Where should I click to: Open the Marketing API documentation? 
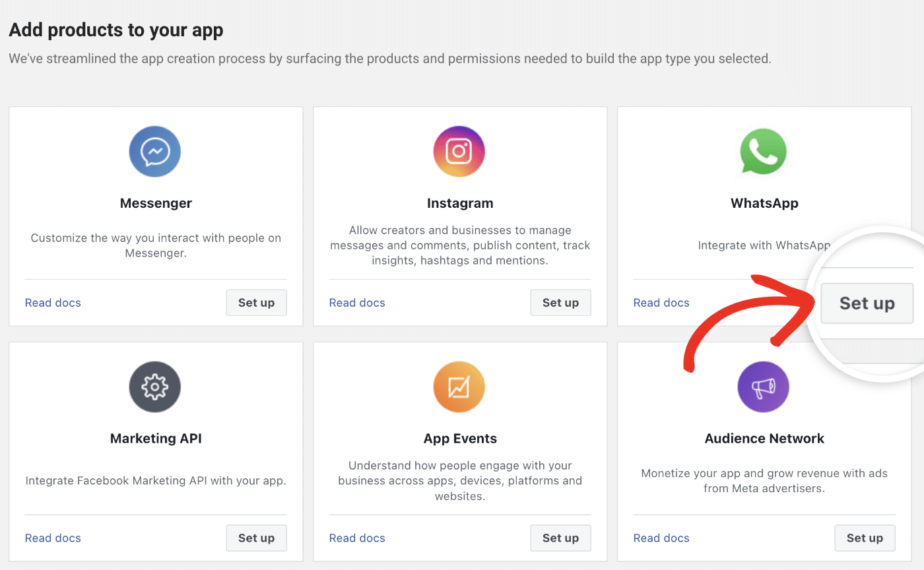point(53,538)
